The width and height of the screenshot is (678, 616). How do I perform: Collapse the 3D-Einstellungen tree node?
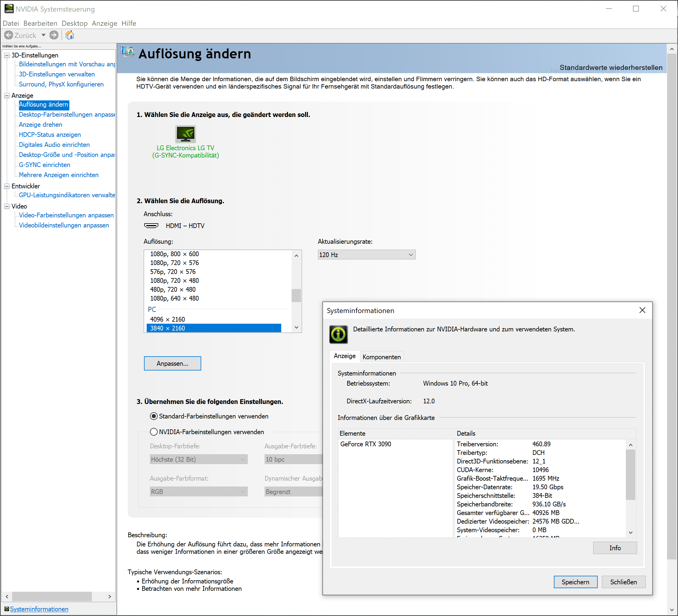pyautogui.click(x=7, y=55)
